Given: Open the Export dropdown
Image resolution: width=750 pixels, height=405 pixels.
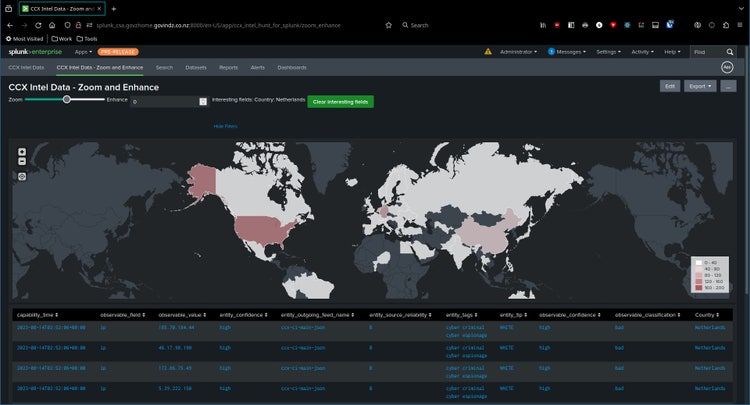Looking at the screenshot, I should point(700,86).
